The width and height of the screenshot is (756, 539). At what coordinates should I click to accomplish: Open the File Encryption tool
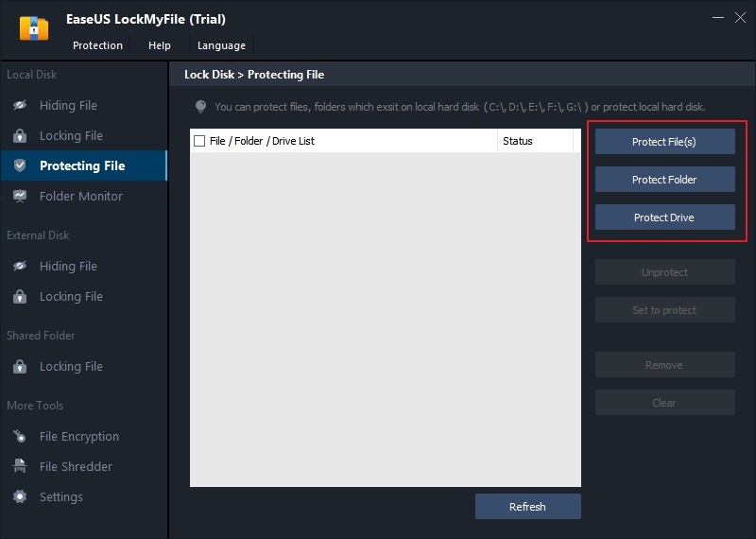pos(84,436)
